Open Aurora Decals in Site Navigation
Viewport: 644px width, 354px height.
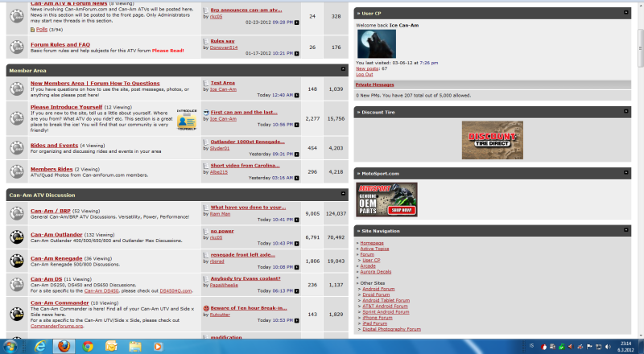coord(376,272)
